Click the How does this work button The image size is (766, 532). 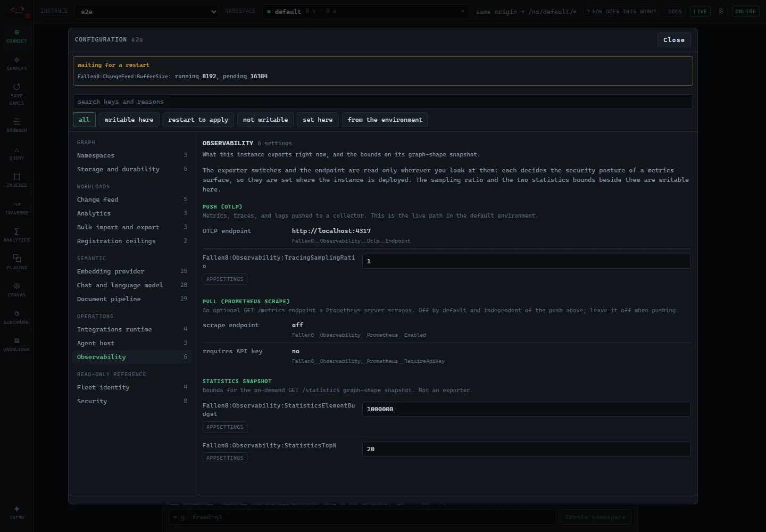click(621, 11)
